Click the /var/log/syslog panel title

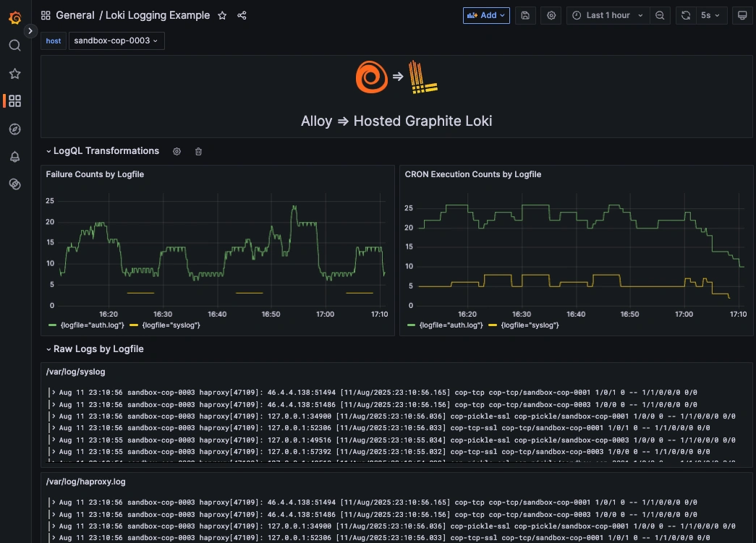click(76, 372)
